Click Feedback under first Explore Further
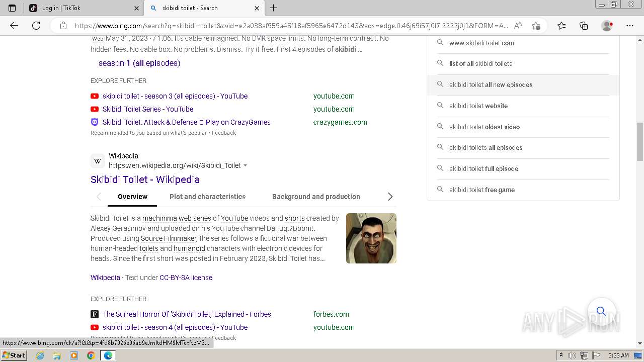Screen dimensions: 644x362 pos(223,133)
